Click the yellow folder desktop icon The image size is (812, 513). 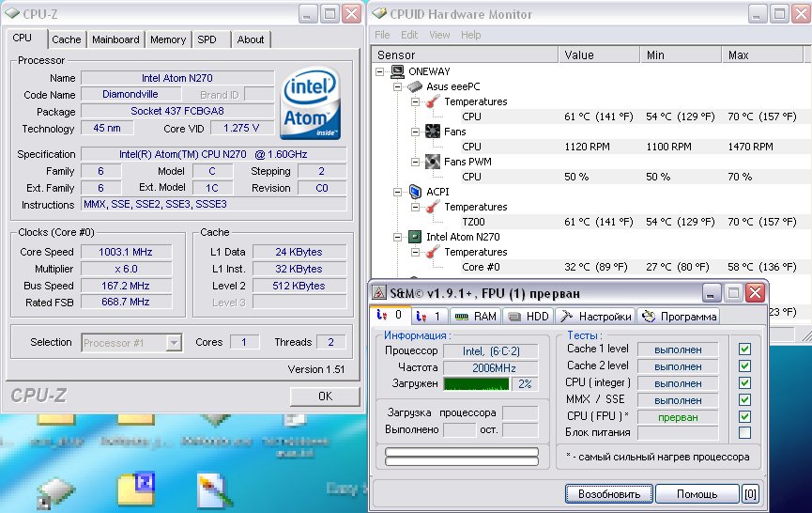136,489
